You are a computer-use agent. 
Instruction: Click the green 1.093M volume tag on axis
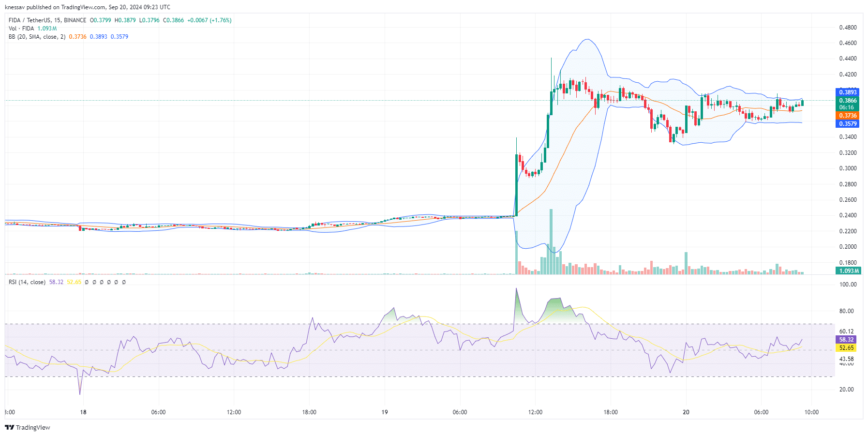click(849, 271)
